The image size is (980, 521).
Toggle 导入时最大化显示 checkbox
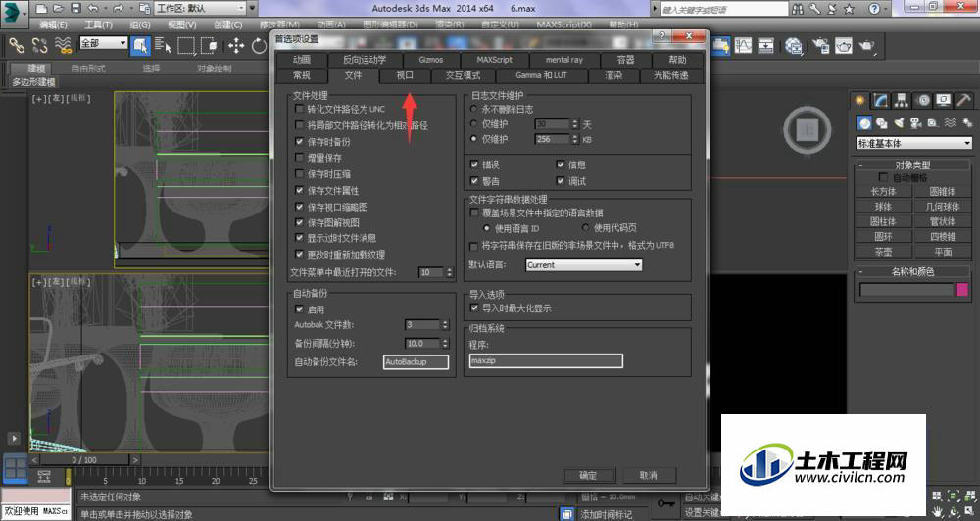coord(474,308)
